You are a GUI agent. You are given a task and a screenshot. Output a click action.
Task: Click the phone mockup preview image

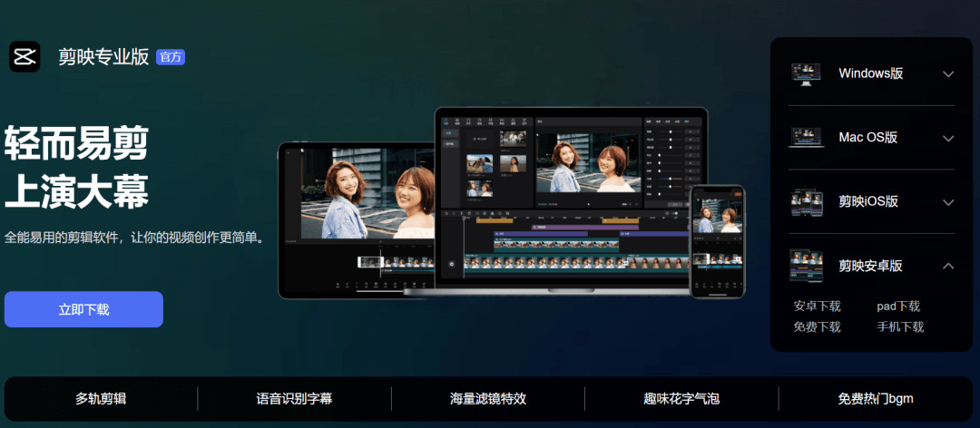[718, 241]
